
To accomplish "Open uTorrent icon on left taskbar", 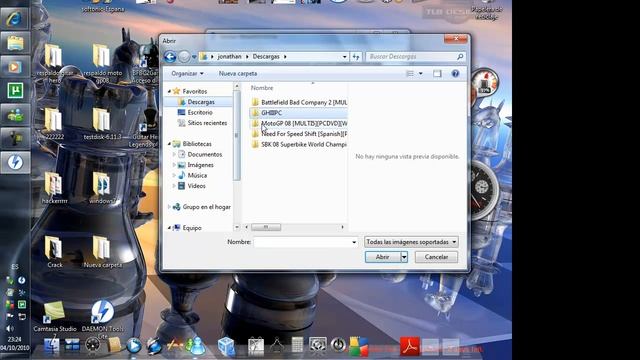I will (15, 91).
